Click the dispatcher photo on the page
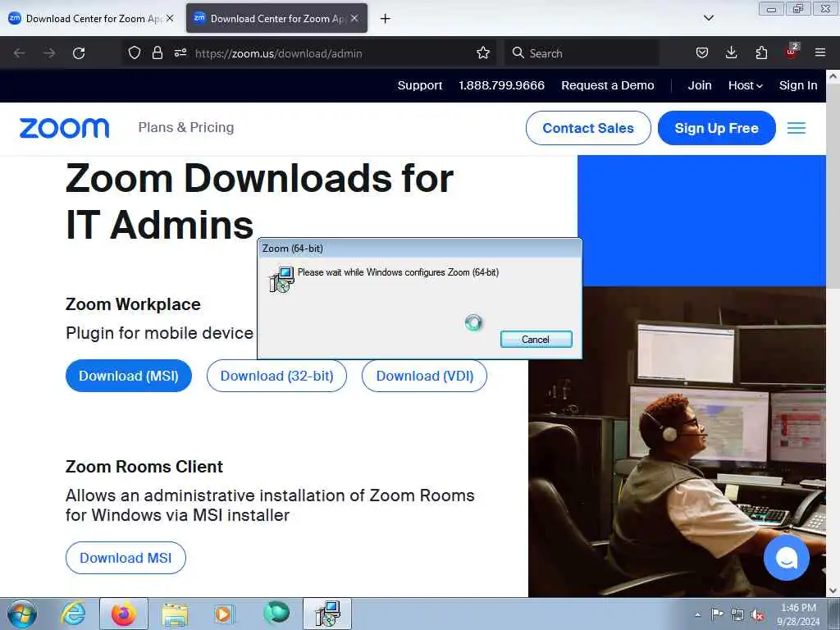Screen dimensions: 840x630 [677, 441]
